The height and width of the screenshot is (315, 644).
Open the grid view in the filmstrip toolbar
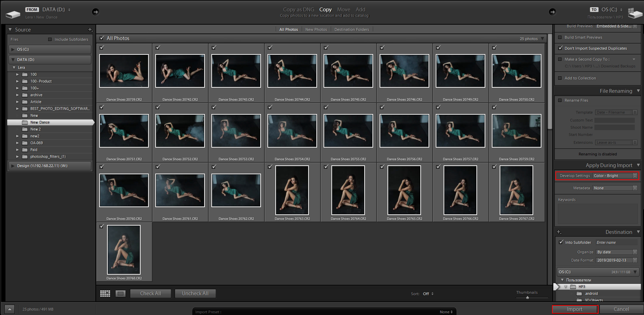pyautogui.click(x=105, y=293)
